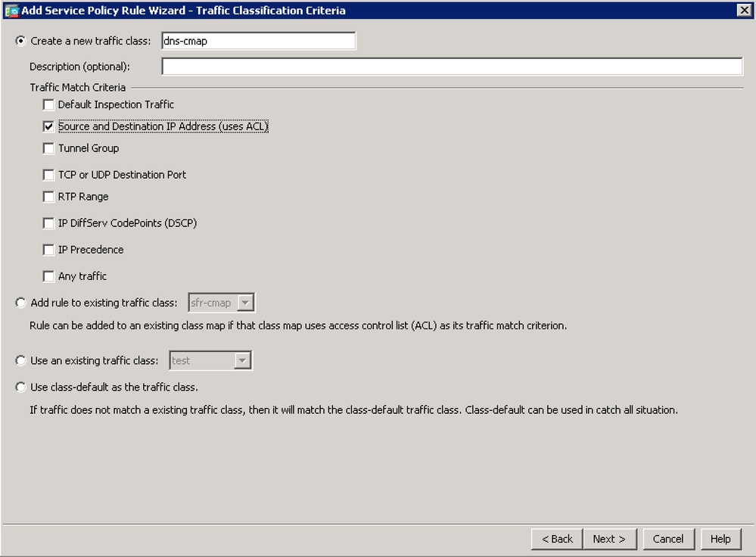Check the Tunnel Group option

48,148
